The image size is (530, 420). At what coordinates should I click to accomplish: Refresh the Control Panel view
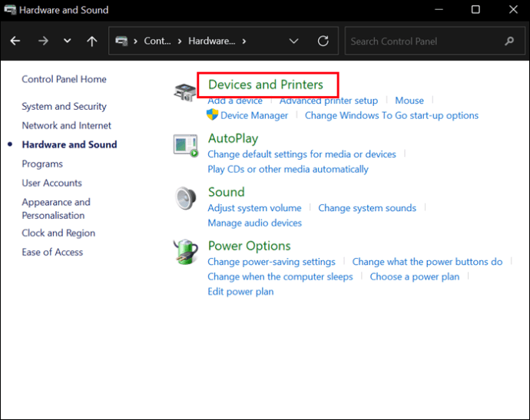point(323,41)
